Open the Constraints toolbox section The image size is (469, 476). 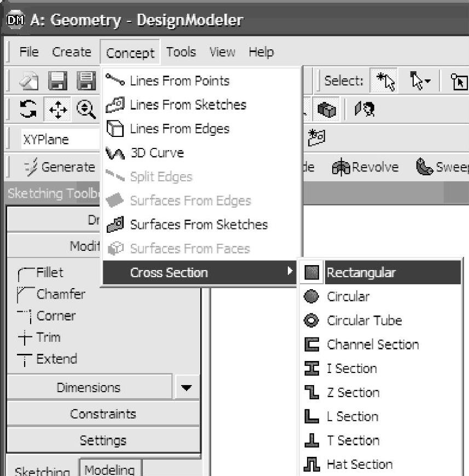(x=103, y=414)
